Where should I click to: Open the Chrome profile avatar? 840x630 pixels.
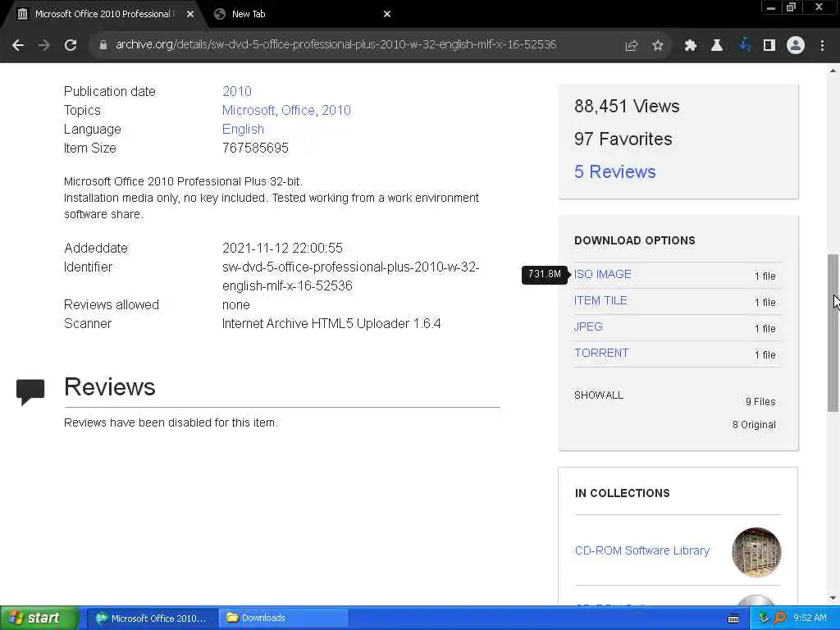coord(796,45)
